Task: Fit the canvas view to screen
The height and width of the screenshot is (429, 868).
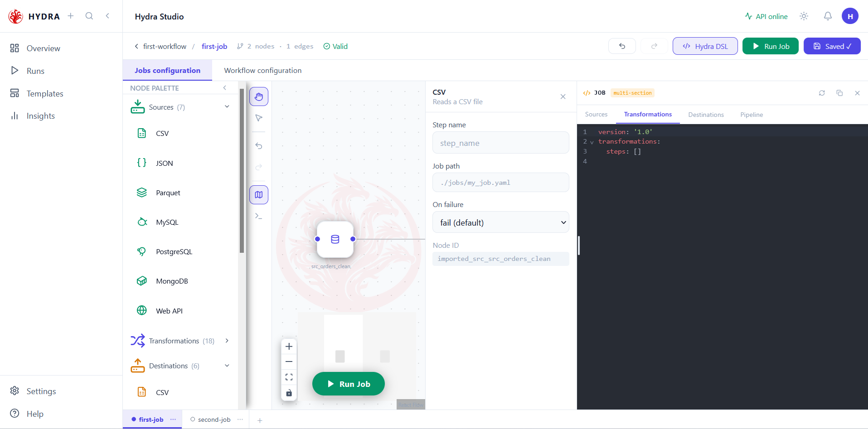Action: [289, 377]
